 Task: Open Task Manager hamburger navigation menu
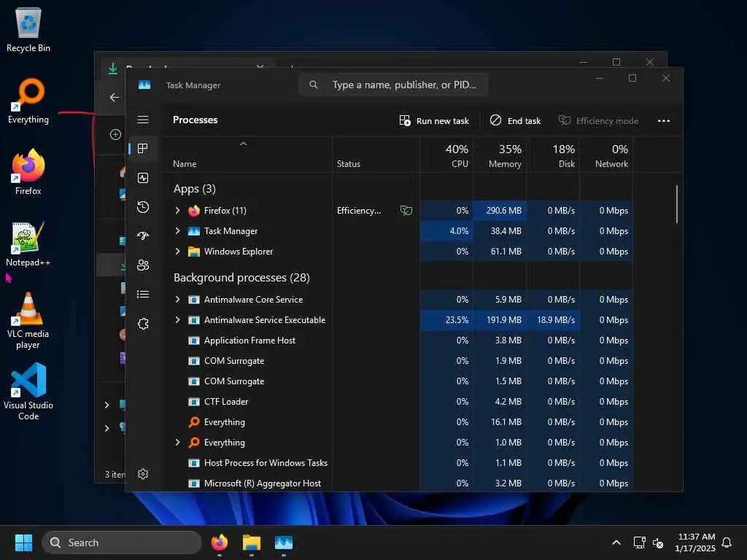pos(143,120)
